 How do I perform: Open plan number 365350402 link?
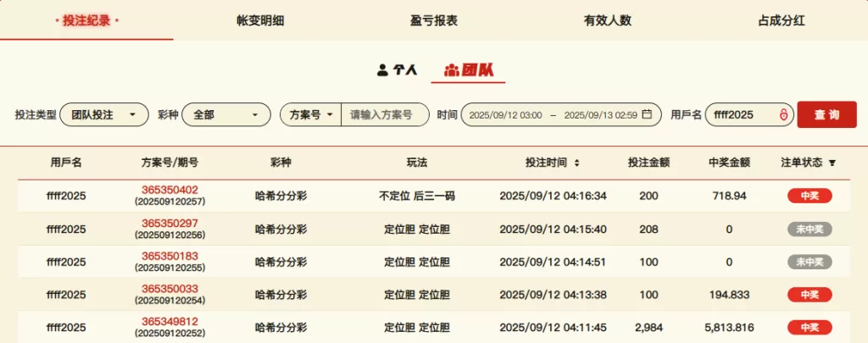click(x=170, y=190)
